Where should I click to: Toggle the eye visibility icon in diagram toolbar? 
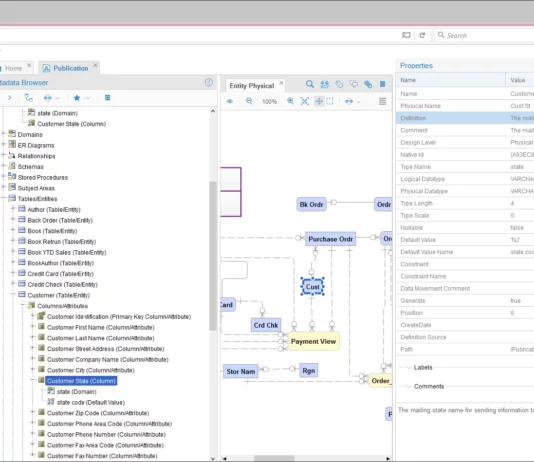click(230, 101)
